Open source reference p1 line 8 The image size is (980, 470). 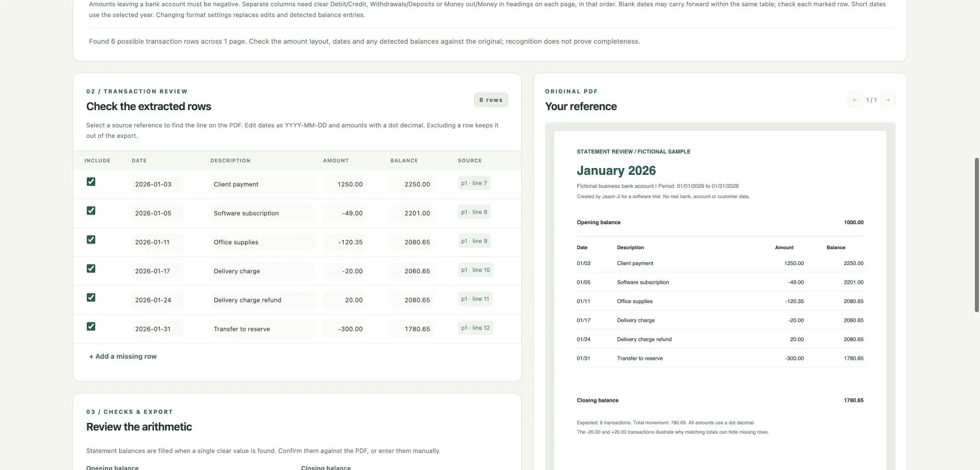point(474,212)
